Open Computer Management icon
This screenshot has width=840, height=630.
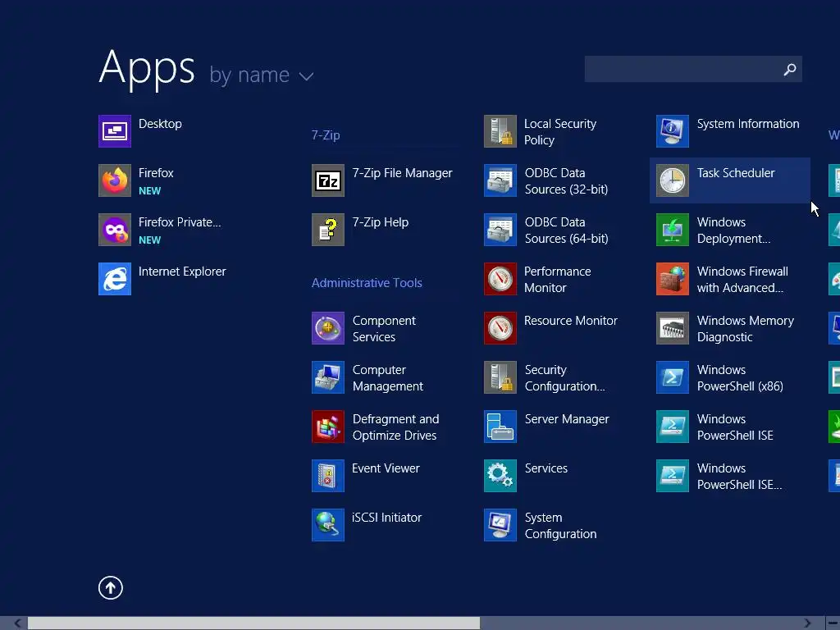pos(328,377)
